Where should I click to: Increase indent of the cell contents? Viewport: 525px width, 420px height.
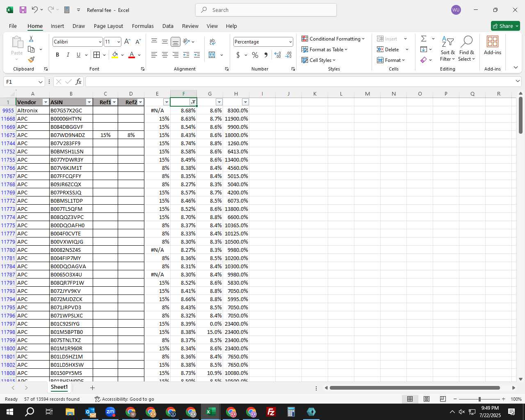click(x=197, y=55)
